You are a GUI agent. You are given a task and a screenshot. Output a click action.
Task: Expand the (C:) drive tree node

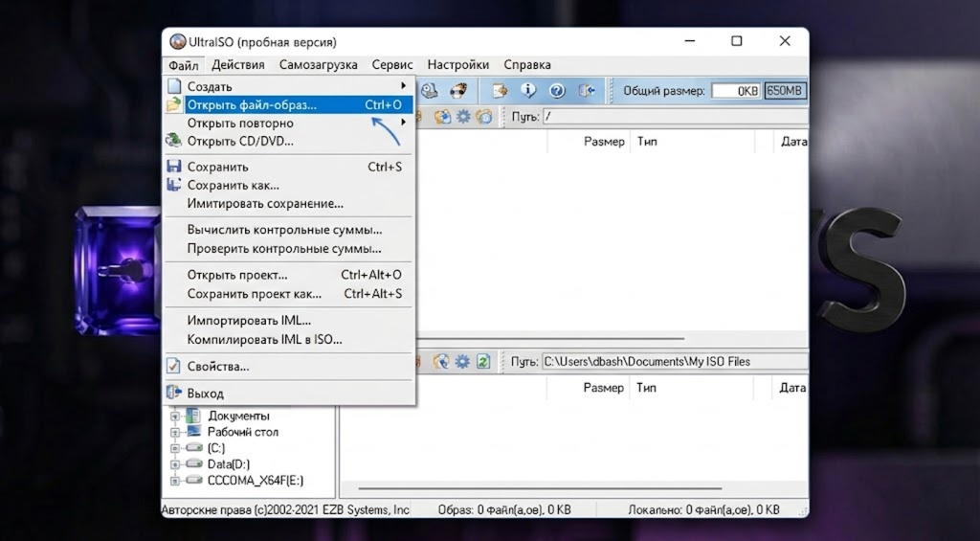(x=175, y=448)
